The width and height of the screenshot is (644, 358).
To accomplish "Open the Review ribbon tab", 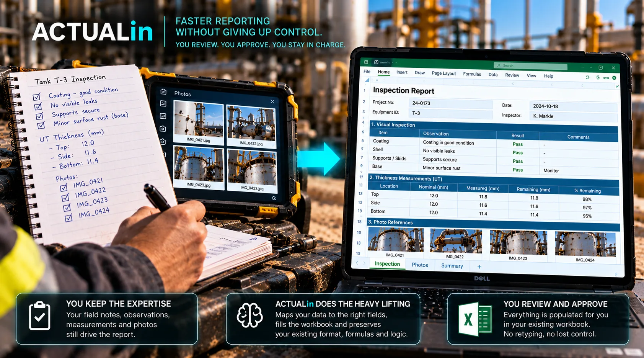I will (512, 75).
